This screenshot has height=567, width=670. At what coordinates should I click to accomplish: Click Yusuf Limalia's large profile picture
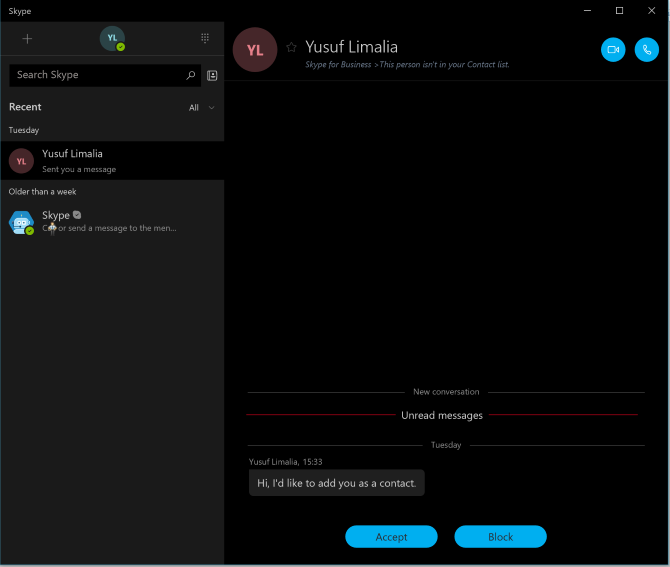255,50
